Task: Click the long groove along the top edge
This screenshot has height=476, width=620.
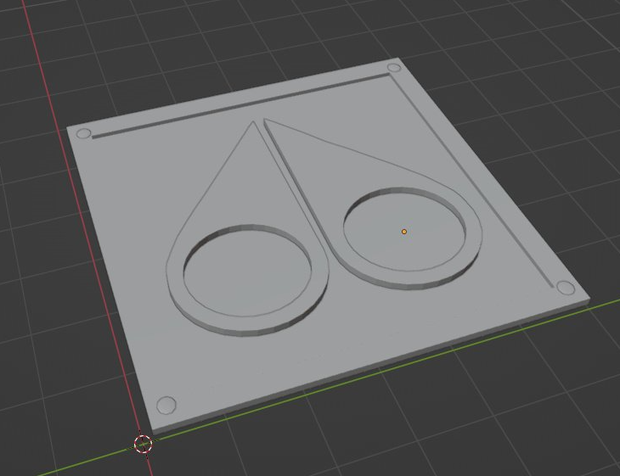Action: (241, 106)
